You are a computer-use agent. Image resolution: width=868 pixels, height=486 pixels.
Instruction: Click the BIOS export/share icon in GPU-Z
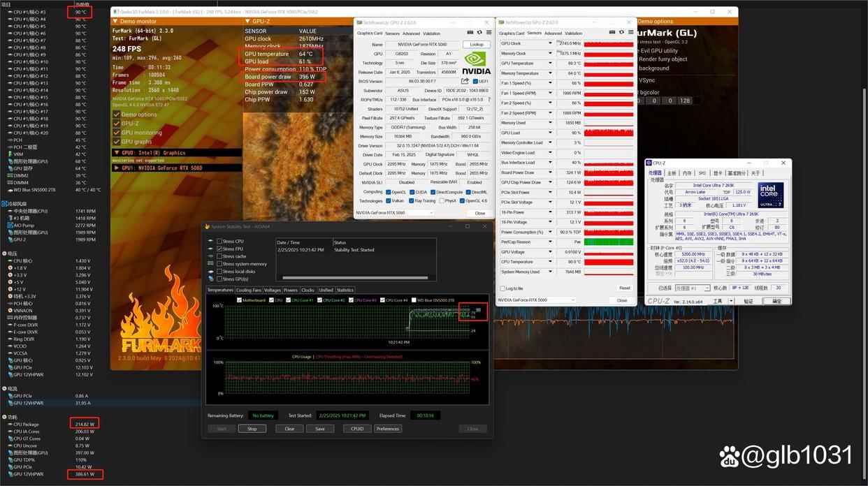point(465,80)
